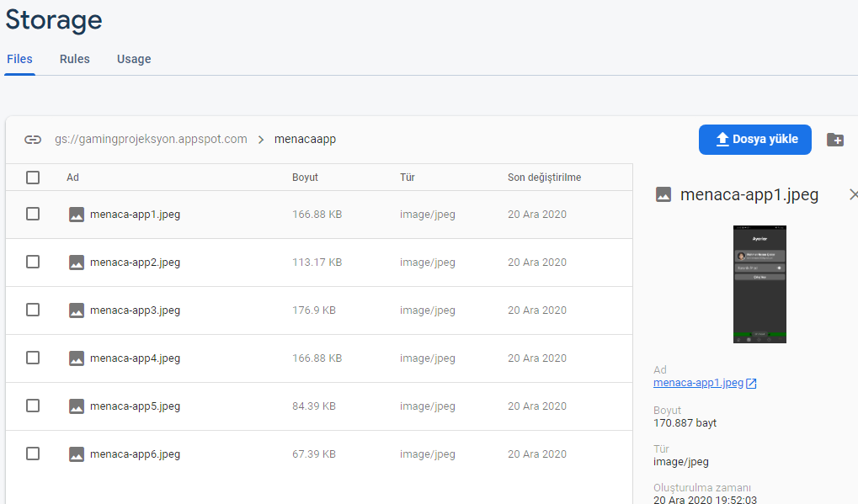Open the image preview thumbnail

pyautogui.click(x=759, y=284)
